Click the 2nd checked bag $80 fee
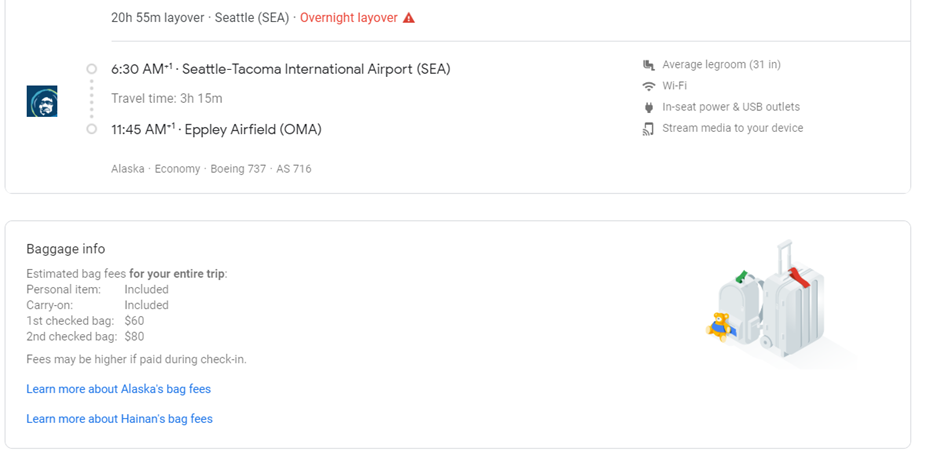This screenshot has height=455, width=937. pos(134,337)
